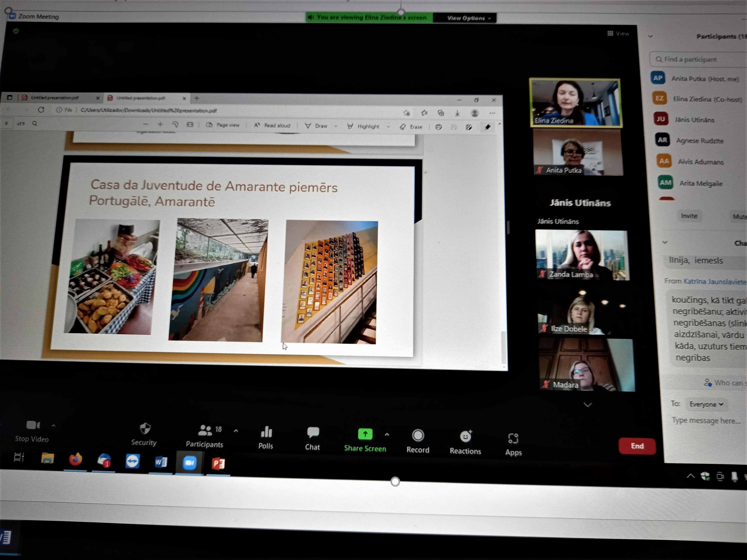Open the Polls panel

click(x=266, y=432)
